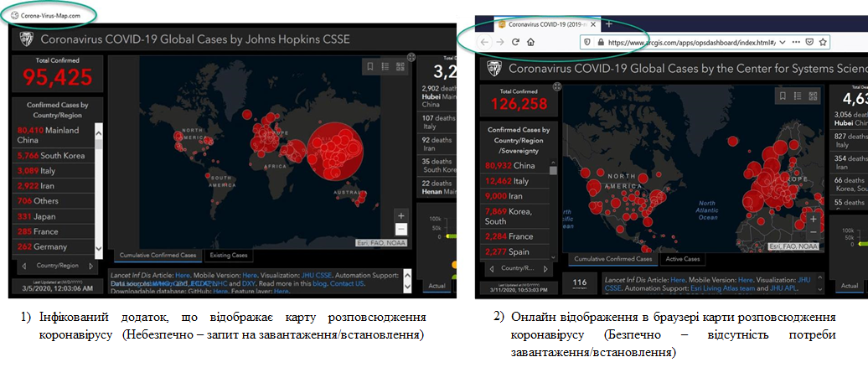Click the arcgis.com URL address field
Viewport: 868px width, 383px height.
coord(687,41)
